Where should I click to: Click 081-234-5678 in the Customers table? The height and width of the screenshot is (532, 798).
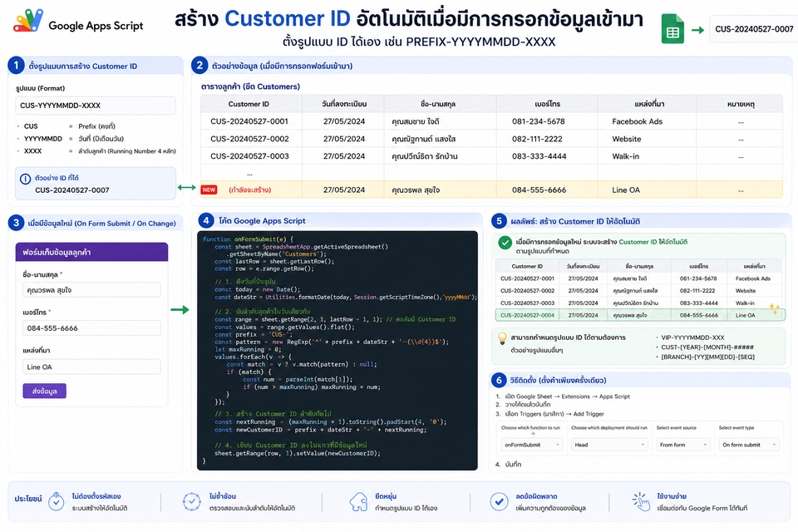[x=539, y=121]
